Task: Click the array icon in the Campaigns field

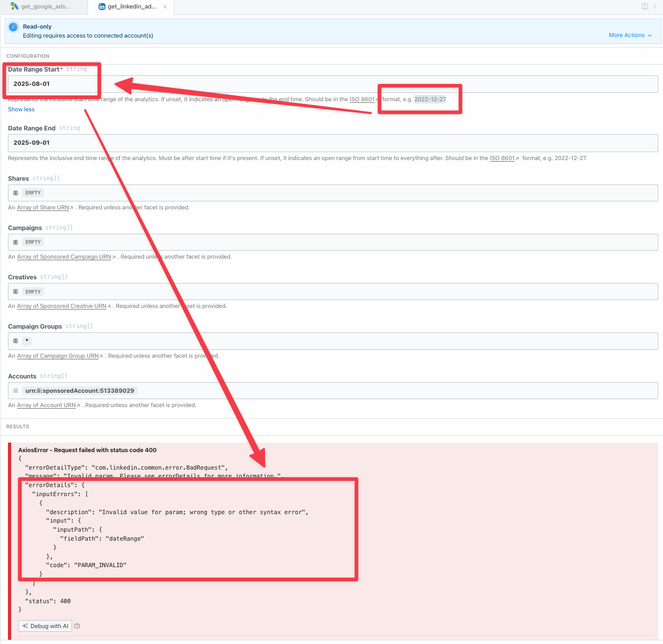Action: [x=16, y=242]
